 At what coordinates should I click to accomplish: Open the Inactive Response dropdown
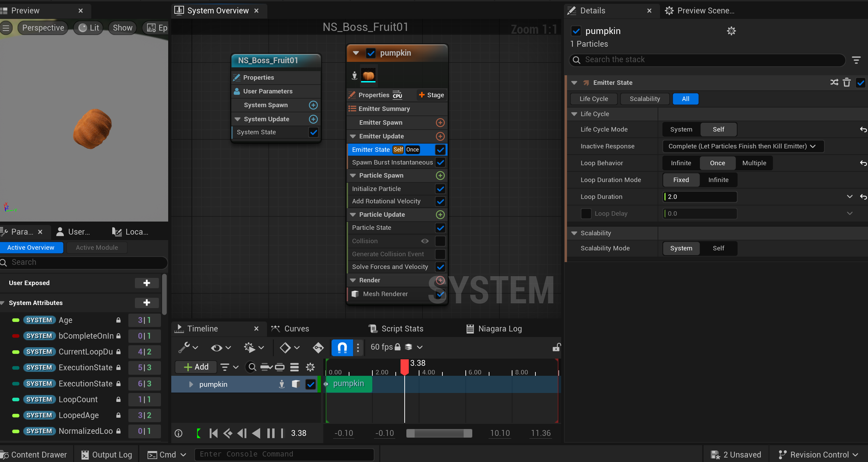coord(743,146)
